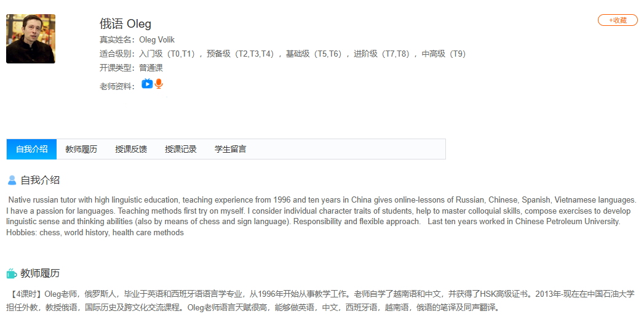Click the green cup icon beside 教师履历

(12, 273)
